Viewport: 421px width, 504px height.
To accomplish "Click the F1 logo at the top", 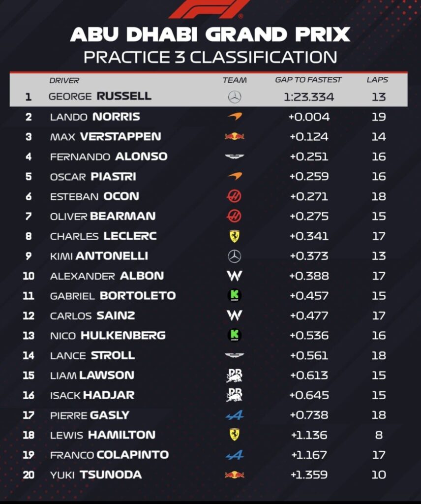I will tap(210, 9).
